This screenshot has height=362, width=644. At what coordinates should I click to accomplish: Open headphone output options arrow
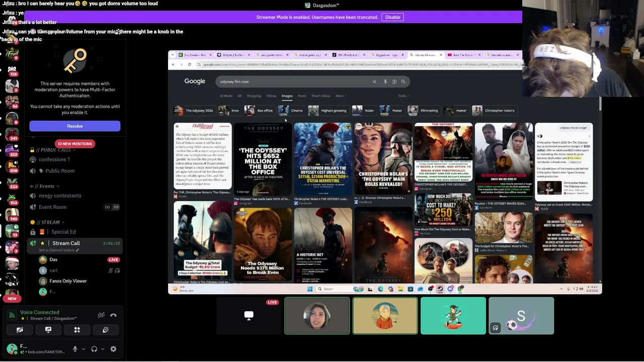click(103, 349)
